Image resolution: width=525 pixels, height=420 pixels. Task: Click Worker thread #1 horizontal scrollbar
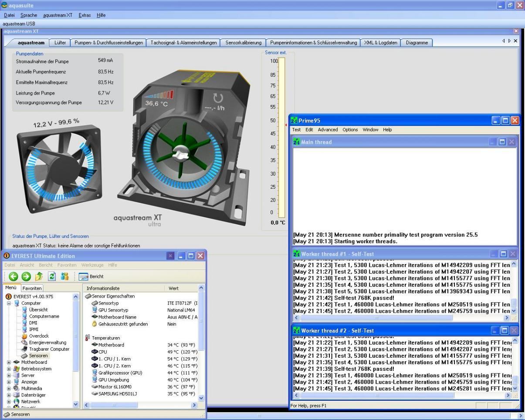point(401,318)
